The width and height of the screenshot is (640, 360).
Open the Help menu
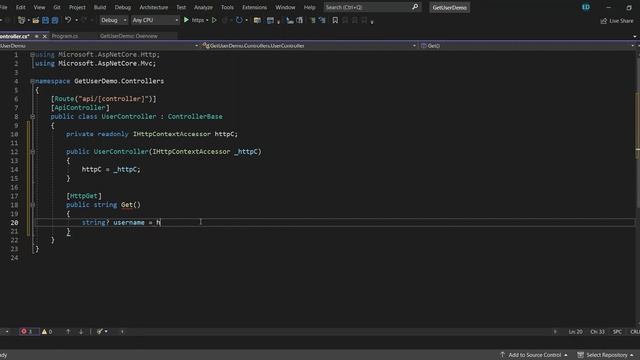309,7
